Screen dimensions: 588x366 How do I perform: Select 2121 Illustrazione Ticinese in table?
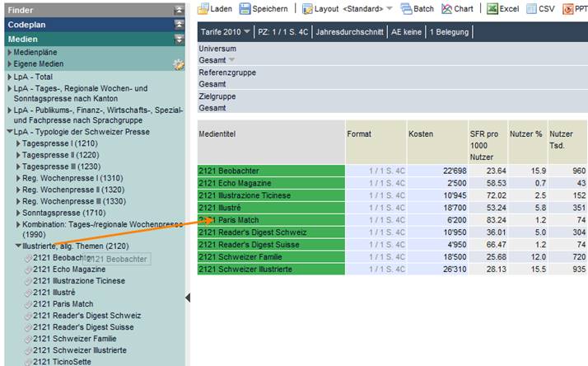271,195
